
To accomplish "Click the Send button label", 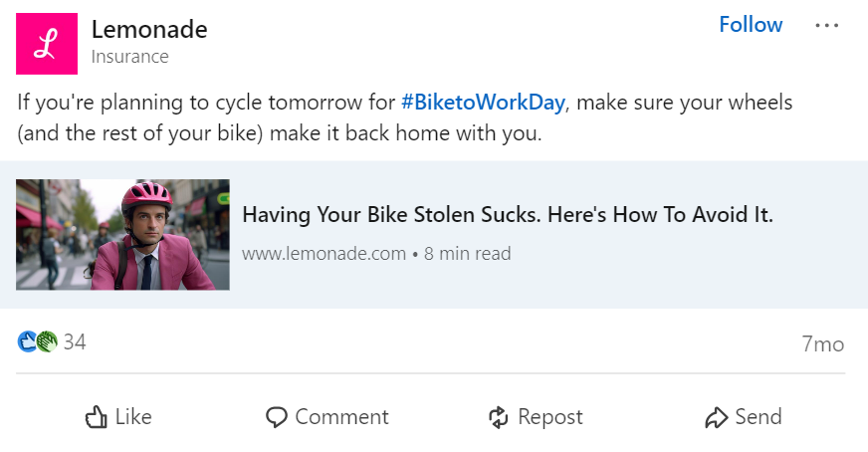I will pyautogui.click(x=759, y=417).
